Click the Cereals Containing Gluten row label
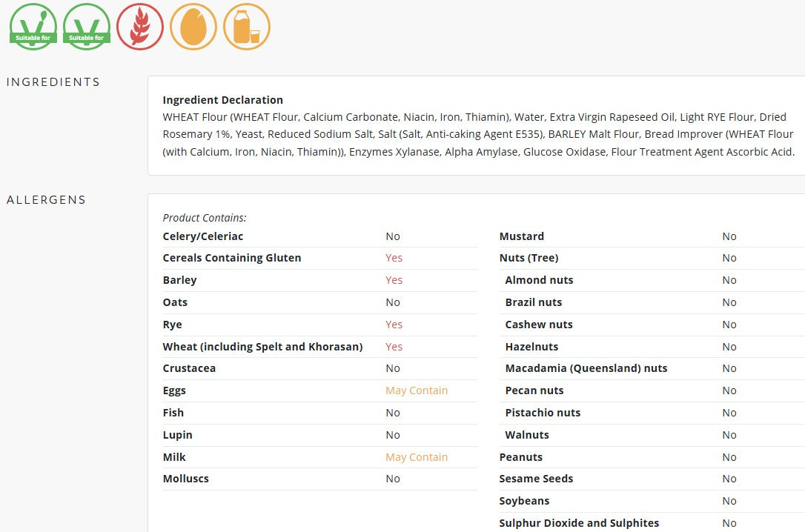The height and width of the screenshot is (532, 805). click(232, 258)
